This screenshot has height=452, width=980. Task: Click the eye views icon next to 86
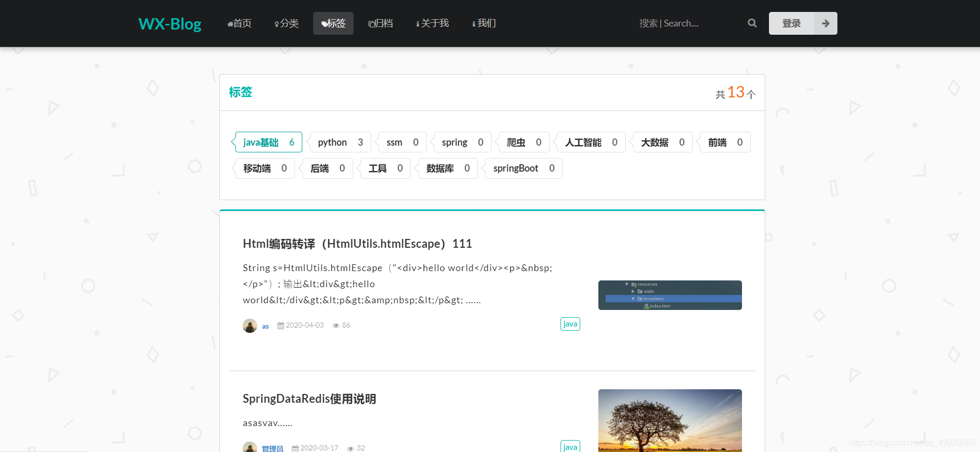coord(336,326)
